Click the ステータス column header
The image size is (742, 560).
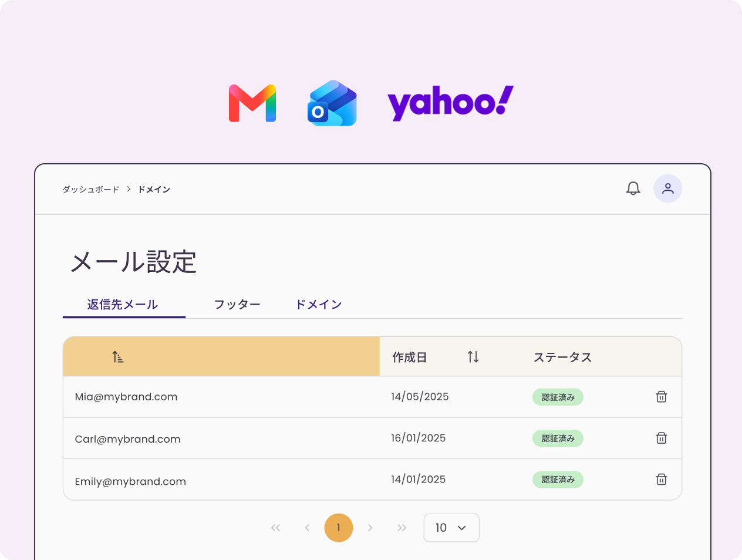coord(562,357)
